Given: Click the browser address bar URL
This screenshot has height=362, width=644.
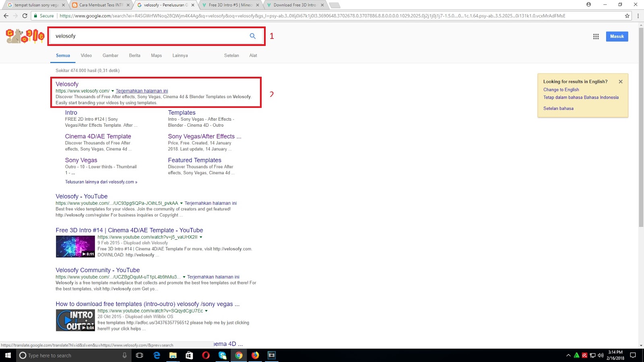Looking at the screenshot, I should 312,16.
